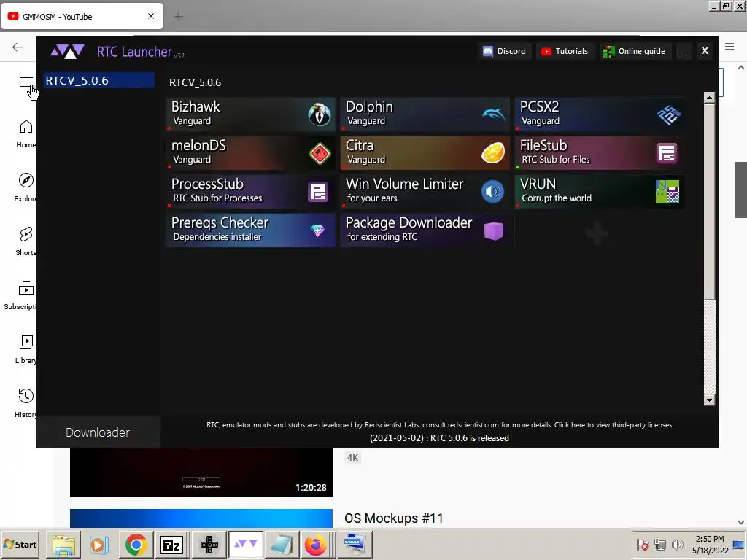Open the Online guide button
The image size is (747, 560).
click(x=634, y=51)
